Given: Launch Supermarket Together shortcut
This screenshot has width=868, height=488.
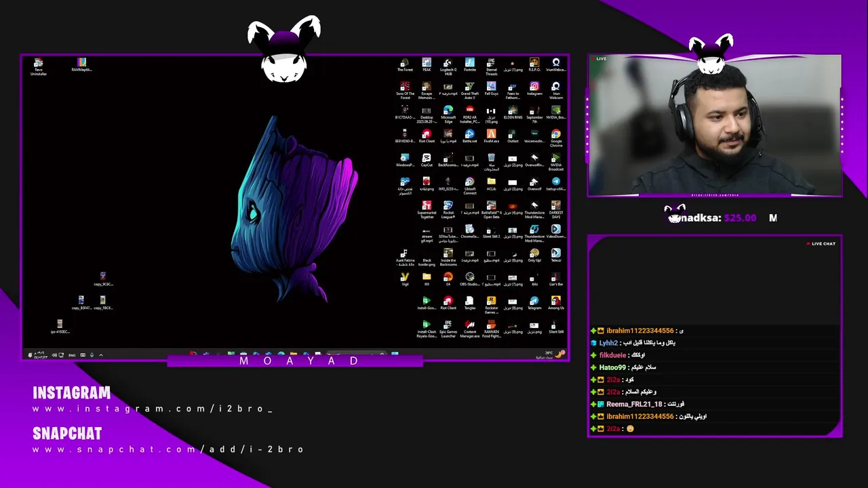Looking at the screenshot, I should pos(427,209).
